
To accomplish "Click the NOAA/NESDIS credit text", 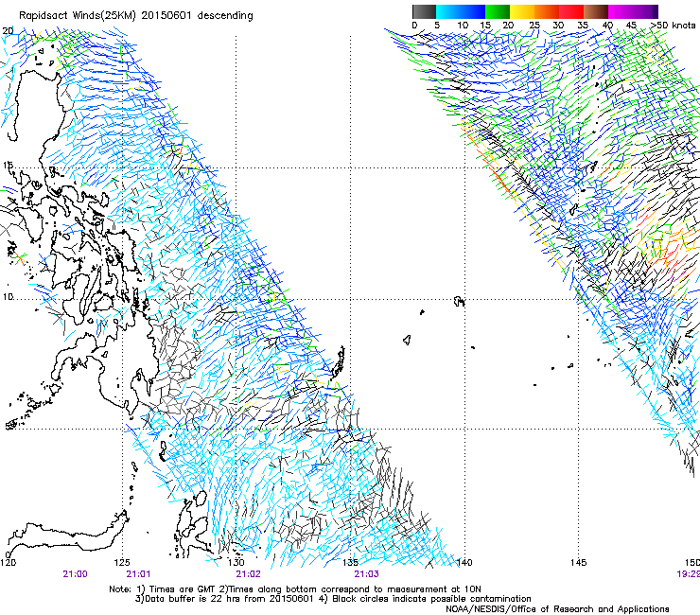I will tap(557, 609).
